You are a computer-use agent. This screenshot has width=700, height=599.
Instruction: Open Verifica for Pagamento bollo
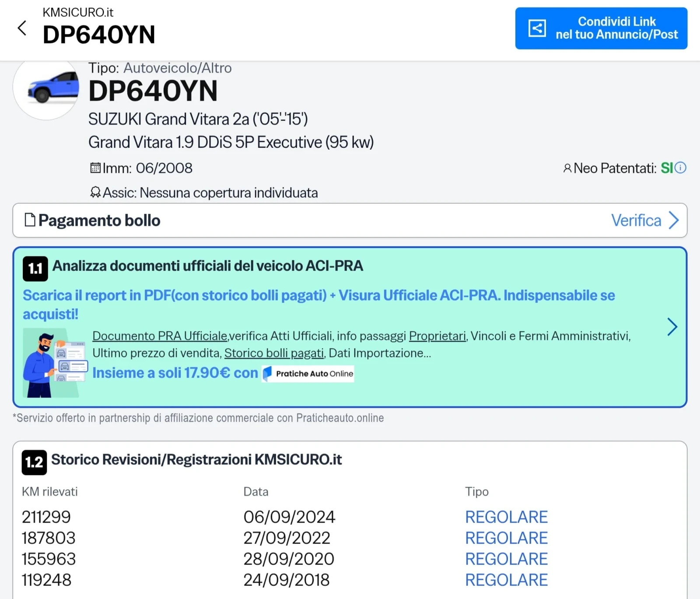(x=644, y=221)
